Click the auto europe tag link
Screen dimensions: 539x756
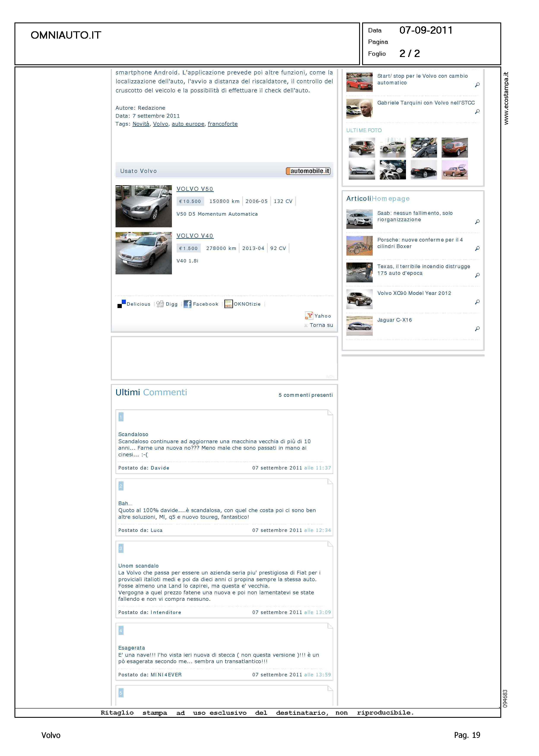[188, 124]
